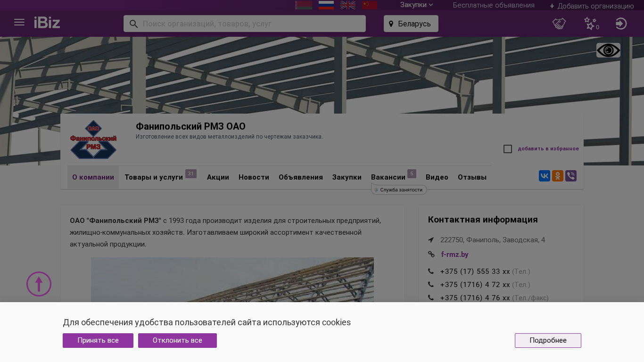Click phone icon beside 555 33 number
644x362 pixels.
(x=431, y=271)
